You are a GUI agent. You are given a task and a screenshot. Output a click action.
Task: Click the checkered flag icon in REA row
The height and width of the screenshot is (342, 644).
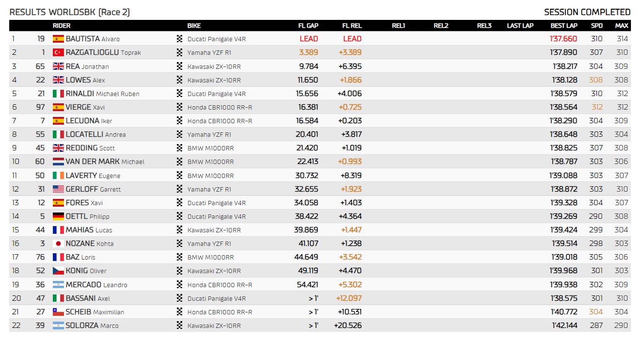(180, 66)
